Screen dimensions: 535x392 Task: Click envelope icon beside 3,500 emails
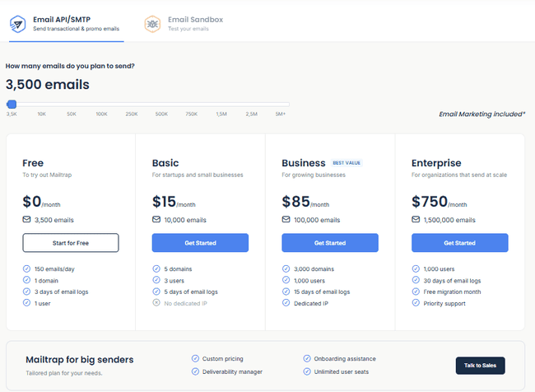(26, 219)
